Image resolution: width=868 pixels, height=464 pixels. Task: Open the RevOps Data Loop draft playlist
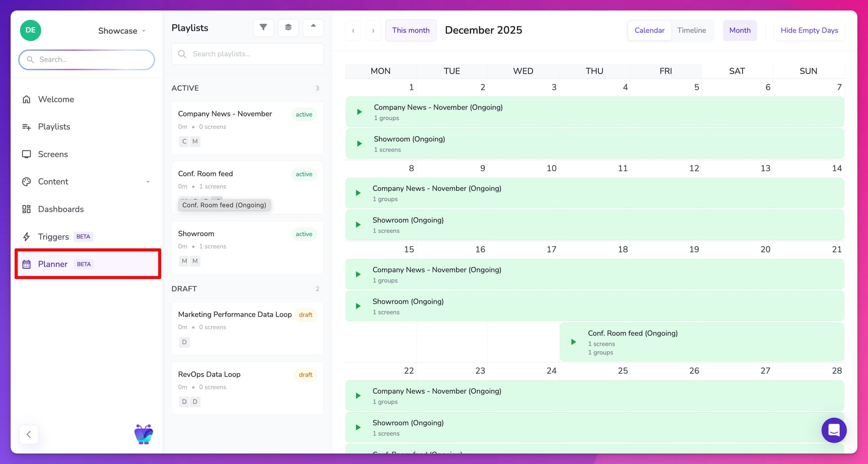pos(209,374)
